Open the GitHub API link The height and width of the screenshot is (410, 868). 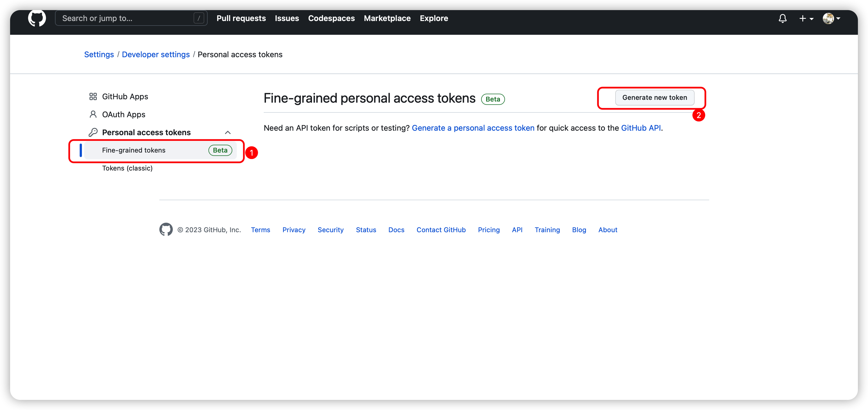coord(640,128)
